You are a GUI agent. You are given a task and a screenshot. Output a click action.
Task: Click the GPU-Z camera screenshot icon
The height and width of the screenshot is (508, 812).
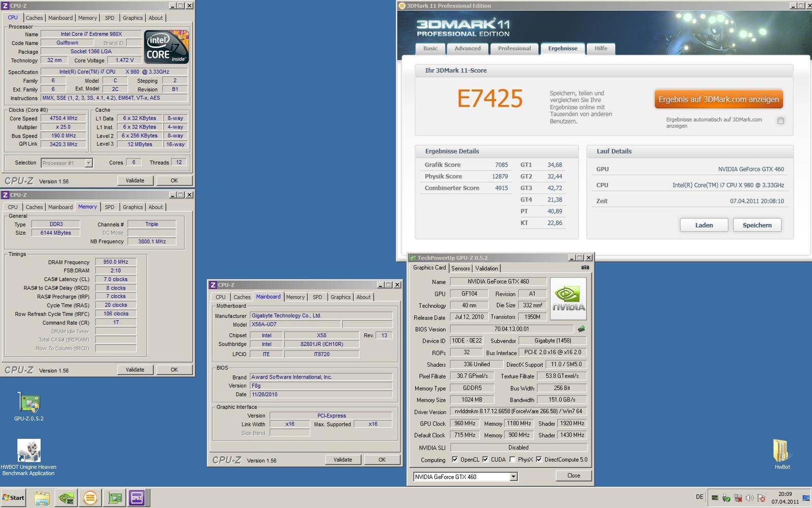[x=585, y=267]
